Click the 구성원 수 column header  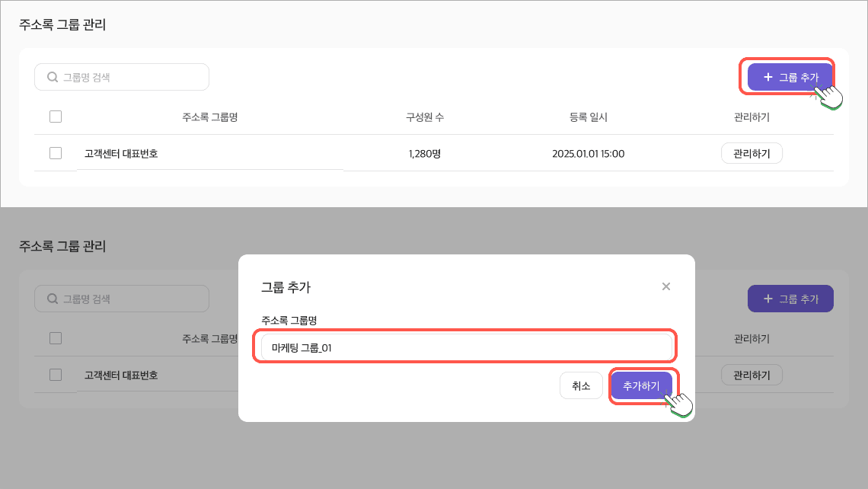425,117
